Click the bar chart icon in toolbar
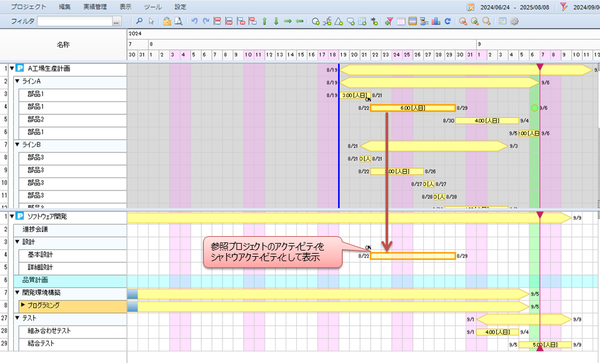 point(435,21)
